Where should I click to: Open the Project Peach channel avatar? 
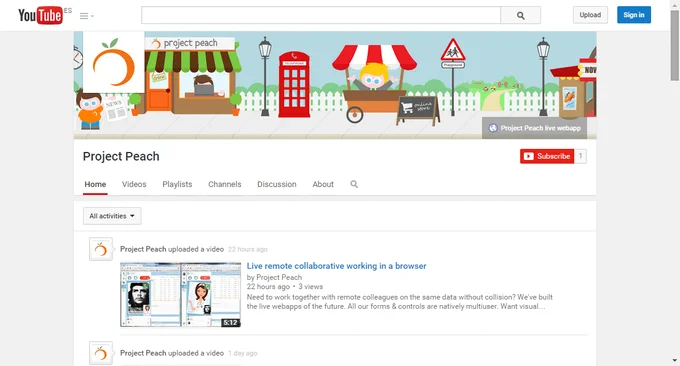[x=114, y=62]
